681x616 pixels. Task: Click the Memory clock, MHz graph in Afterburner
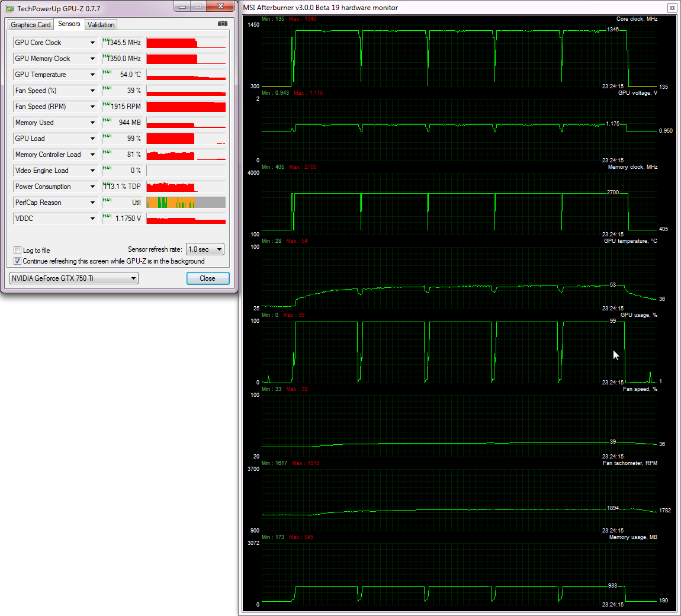pos(459,204)
